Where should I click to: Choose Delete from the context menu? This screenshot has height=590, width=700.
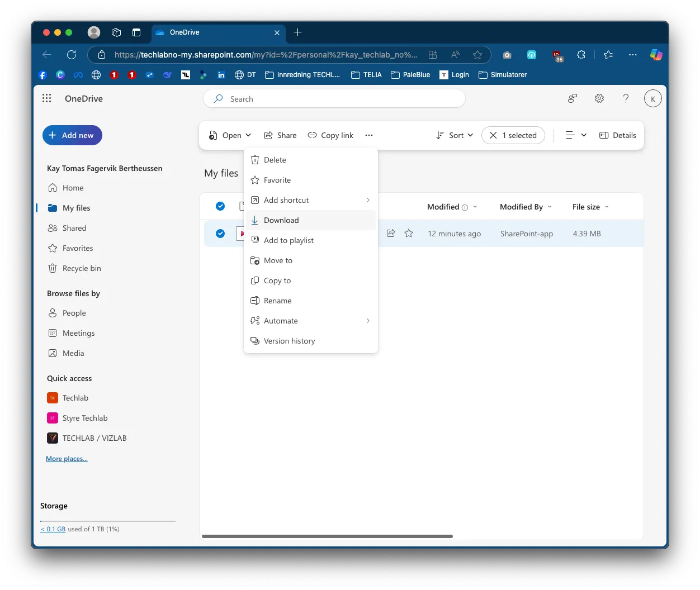pos(311,160)
